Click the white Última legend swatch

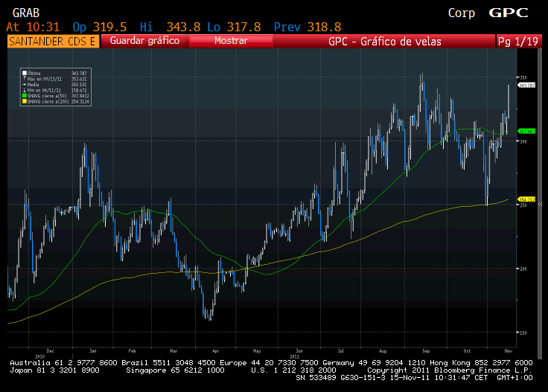pos(25,74)
